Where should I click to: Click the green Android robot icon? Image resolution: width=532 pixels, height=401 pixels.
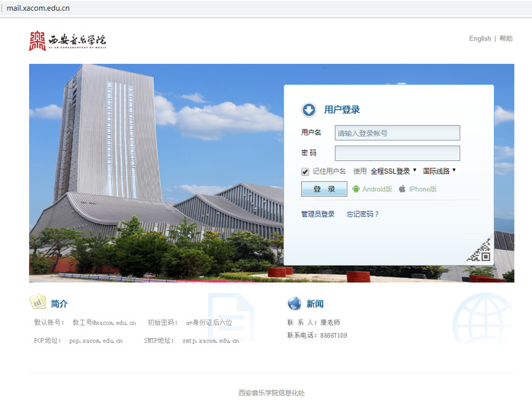(x=355, y=189)
